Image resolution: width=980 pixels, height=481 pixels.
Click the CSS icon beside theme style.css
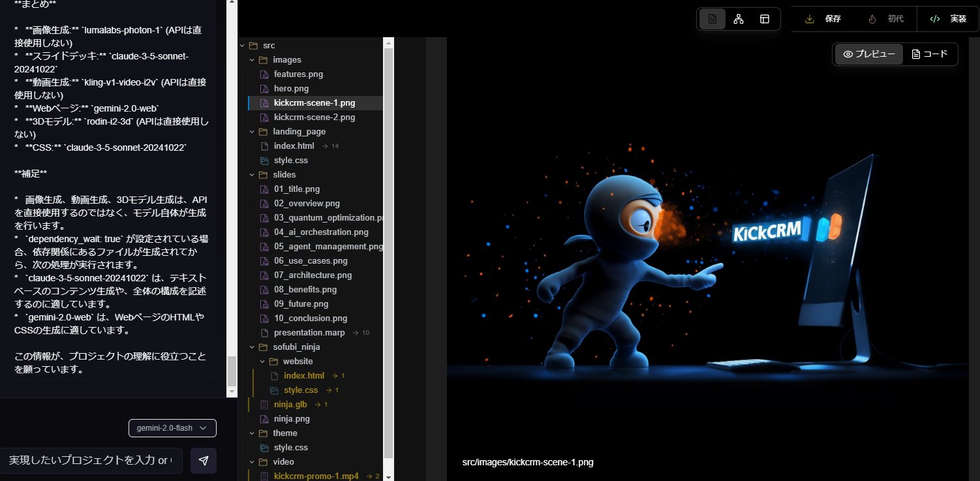click(x=264, y=448)
